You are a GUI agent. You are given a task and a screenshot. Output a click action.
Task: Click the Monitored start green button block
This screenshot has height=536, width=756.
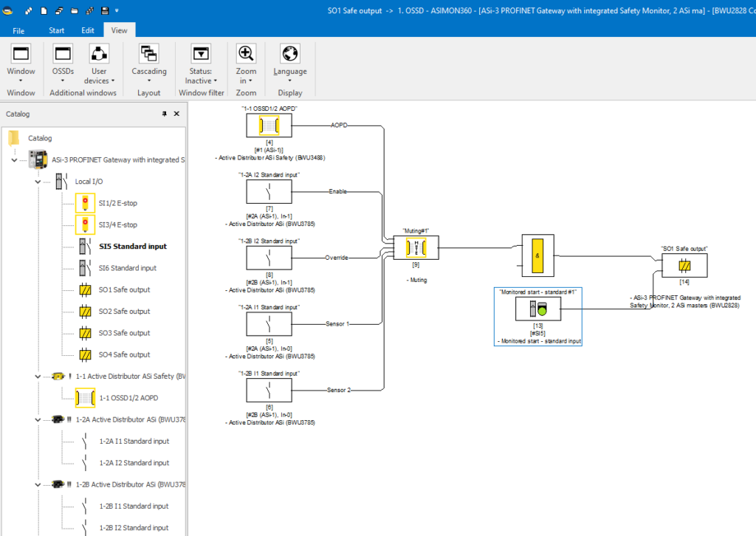click(537, 310)
